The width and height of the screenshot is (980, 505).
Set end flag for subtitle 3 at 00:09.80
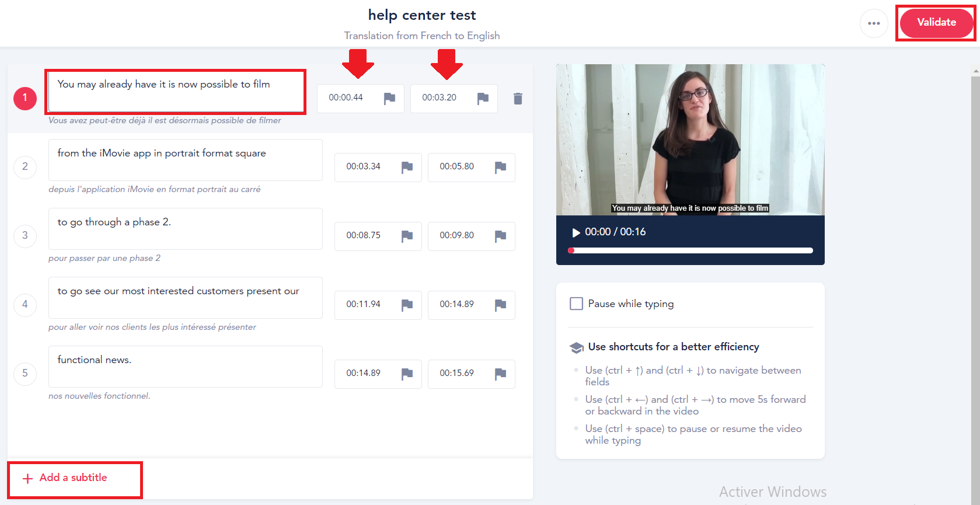pyautogui.click(x=500, y=236)
